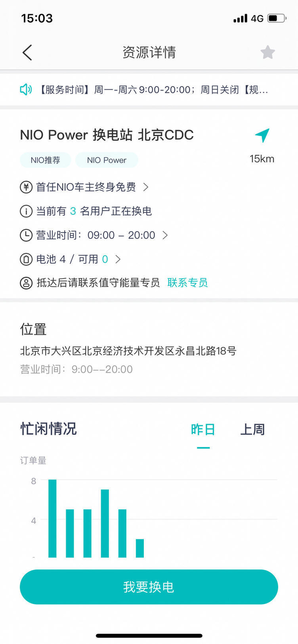Tap the info circle icon
The height and width of the screenshot is (644, 298).
tap(26, 211)
